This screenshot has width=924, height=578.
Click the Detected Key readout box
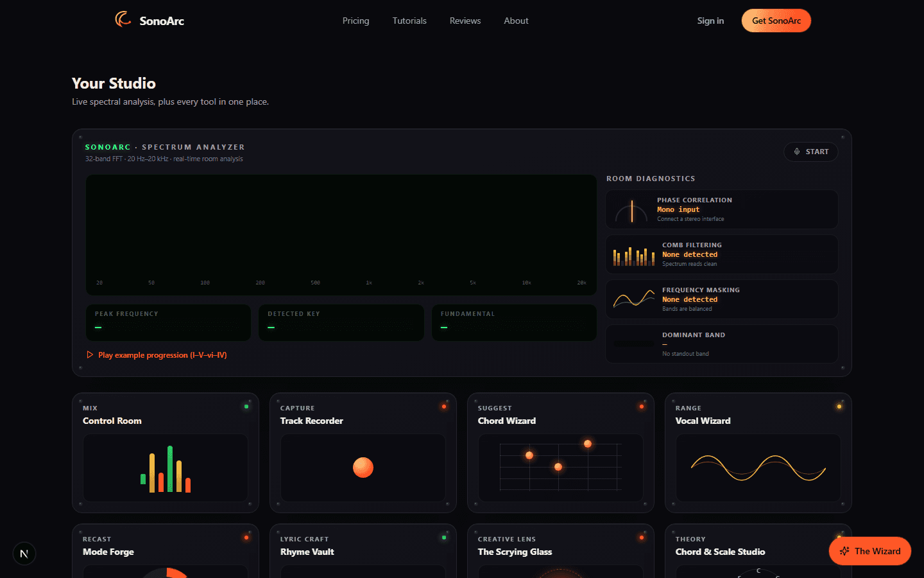coord(341,322)
